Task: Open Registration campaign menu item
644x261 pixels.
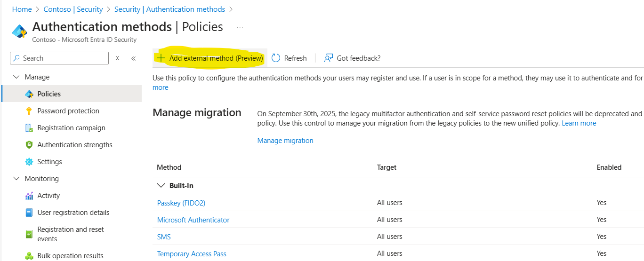Action: coord(72,128)
